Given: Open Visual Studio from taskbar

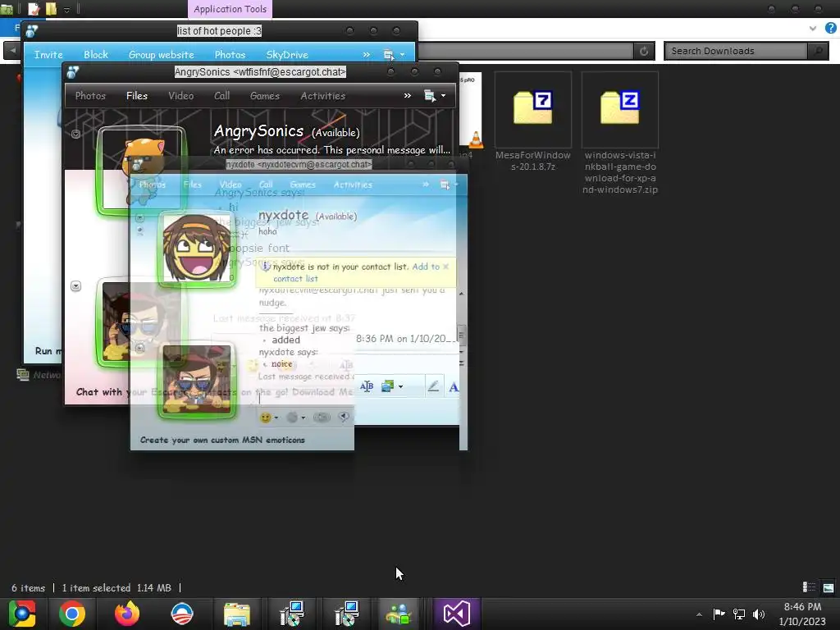Looking at the screenshot, I should point(456,614).
